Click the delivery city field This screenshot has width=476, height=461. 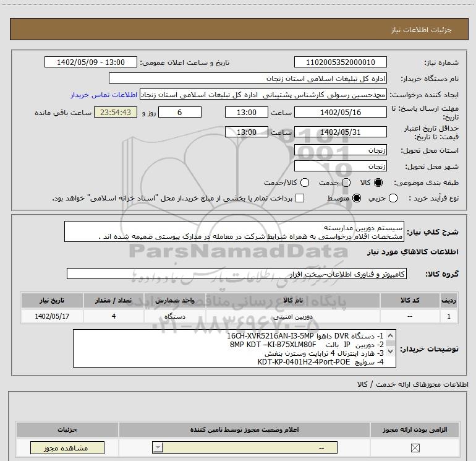[x=340, y=166]
